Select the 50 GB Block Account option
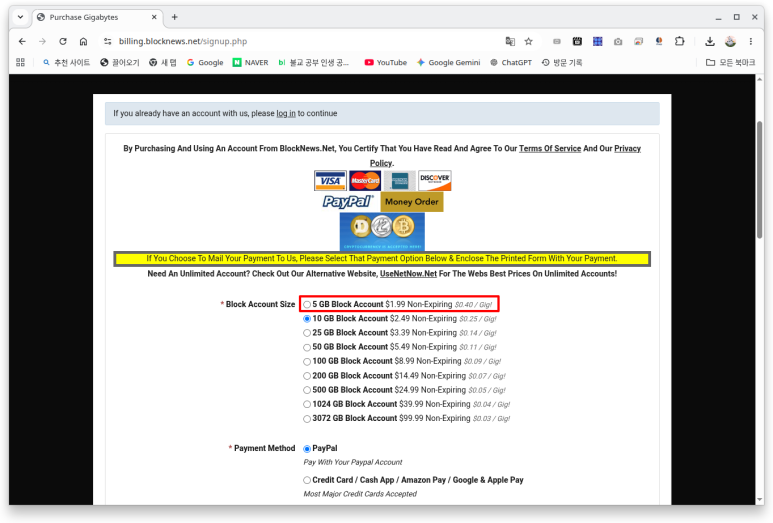Screen dimensions: 773x523 pos(307,348)
